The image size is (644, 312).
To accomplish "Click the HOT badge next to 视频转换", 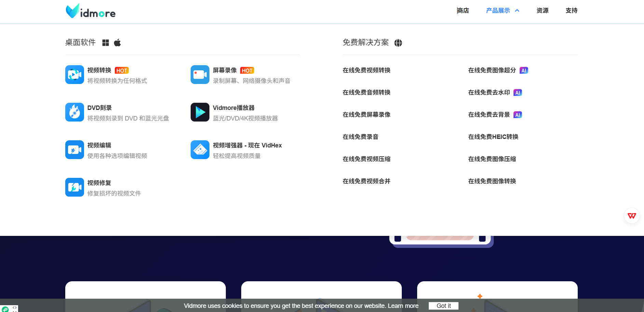I will 122,71.
